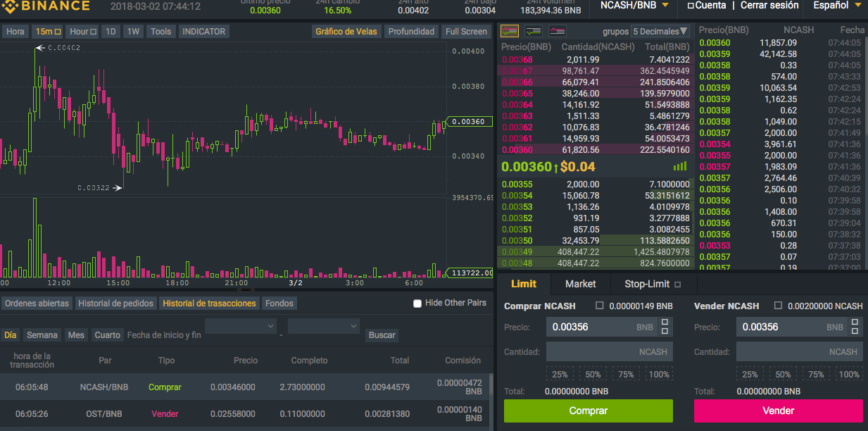868x431 pixels.
Task: Select the Semana filter
Action: (42, 335)
